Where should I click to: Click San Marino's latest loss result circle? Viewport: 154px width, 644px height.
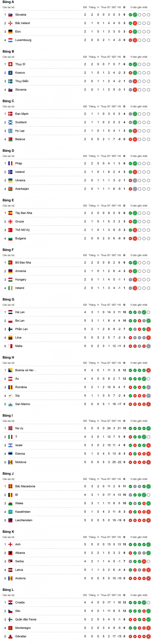point(148,404)
